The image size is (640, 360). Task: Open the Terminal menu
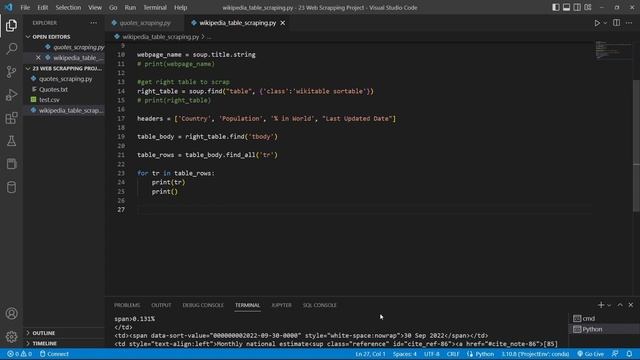[155, 7]
